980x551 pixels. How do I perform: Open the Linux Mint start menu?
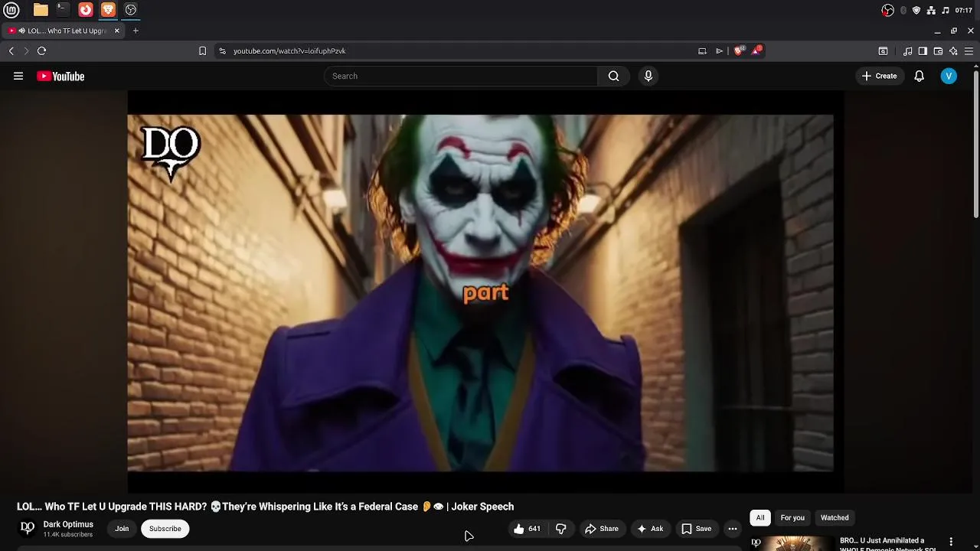click(x=11, y=10)
